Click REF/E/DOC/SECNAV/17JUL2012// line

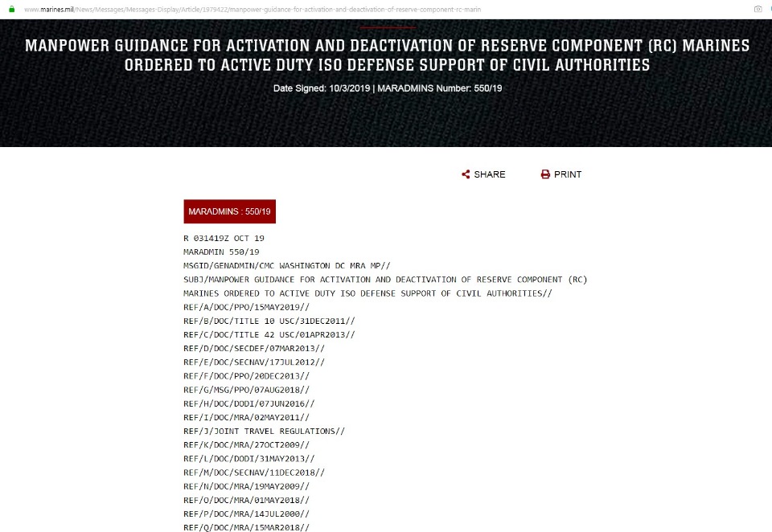click(254, 362)
